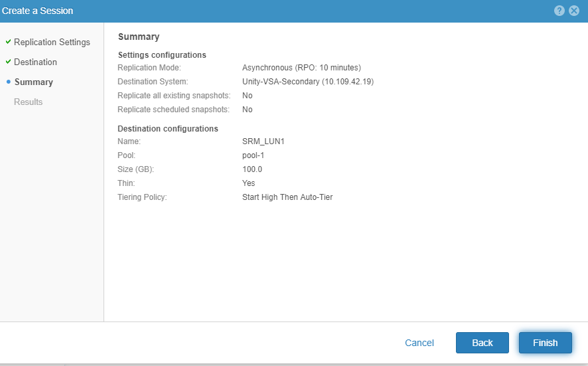Click the pool-1 value
The width and height of the screenshot is (588, 366).
[254, 155]
